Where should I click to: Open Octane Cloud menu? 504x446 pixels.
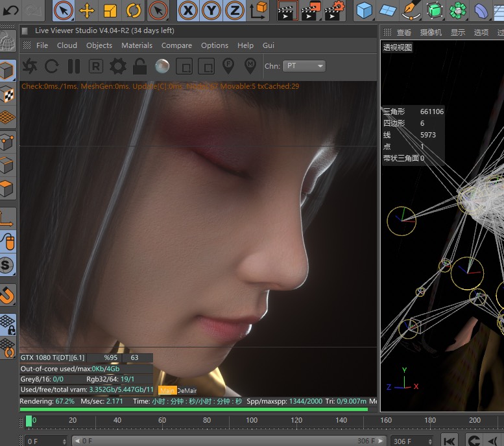point(67,45)
